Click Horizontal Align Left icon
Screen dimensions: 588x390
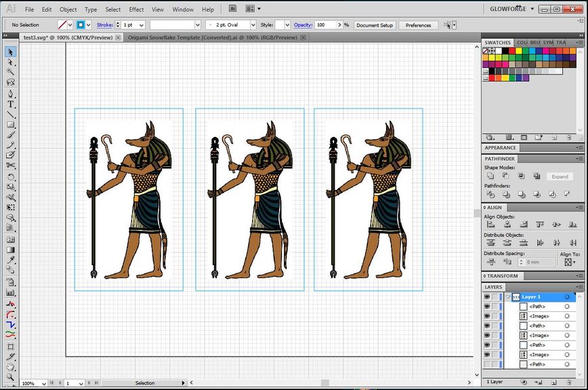490,225
